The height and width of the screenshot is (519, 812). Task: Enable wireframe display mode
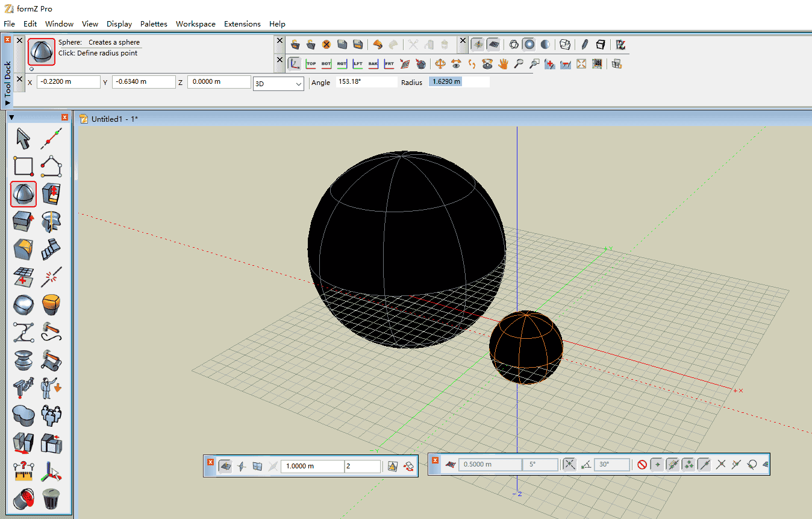(514, 44)
